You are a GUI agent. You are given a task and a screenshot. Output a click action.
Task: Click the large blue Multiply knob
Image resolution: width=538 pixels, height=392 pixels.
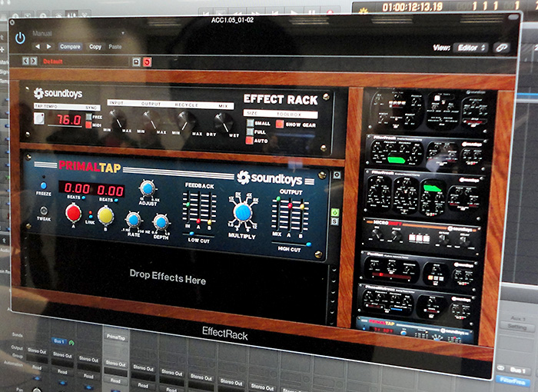pyautogui.click(x=243, y=212)
